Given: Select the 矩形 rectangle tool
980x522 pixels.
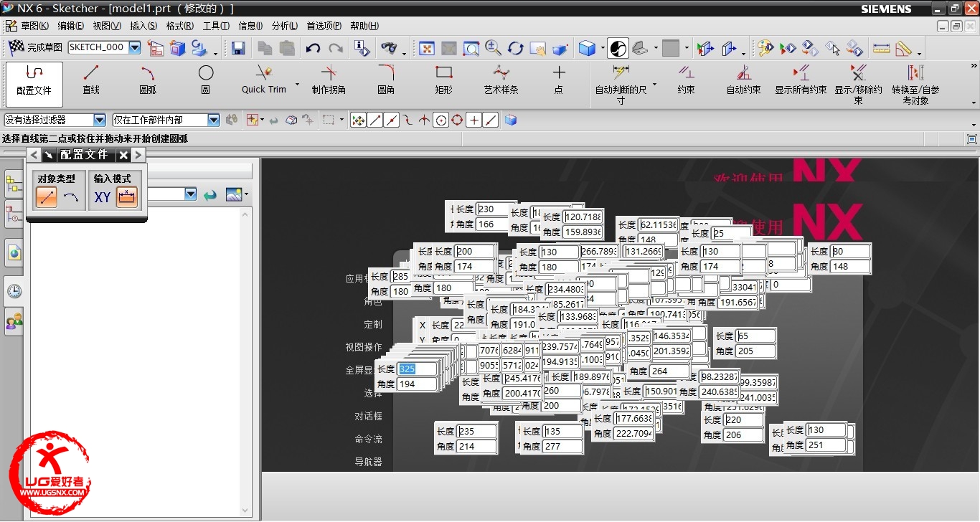Looking at the screenshot, I should [x=444, y=80].
